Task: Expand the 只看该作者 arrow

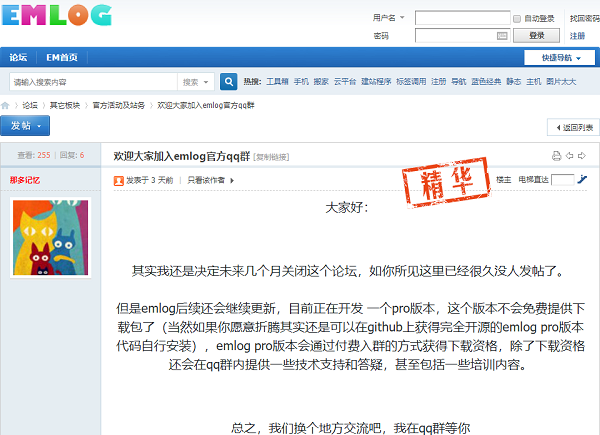Action: (x=232, y=180)
